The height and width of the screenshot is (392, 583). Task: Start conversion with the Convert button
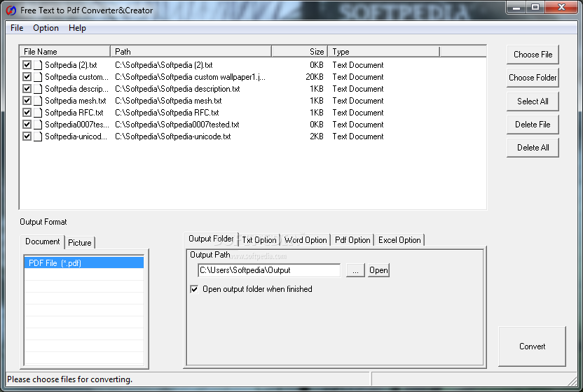tap(532, 346)
